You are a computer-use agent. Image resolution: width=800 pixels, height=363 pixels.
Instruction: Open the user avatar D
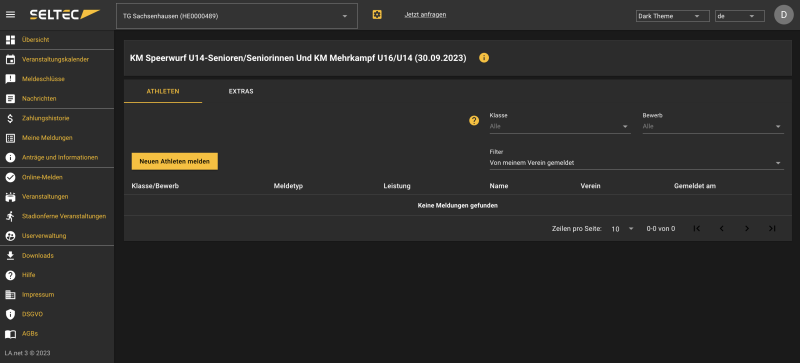[x=783, y=15]
